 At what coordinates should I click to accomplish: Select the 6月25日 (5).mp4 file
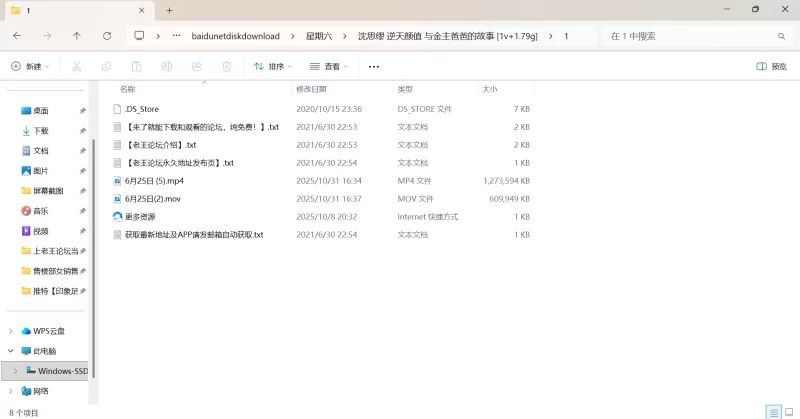154,181
